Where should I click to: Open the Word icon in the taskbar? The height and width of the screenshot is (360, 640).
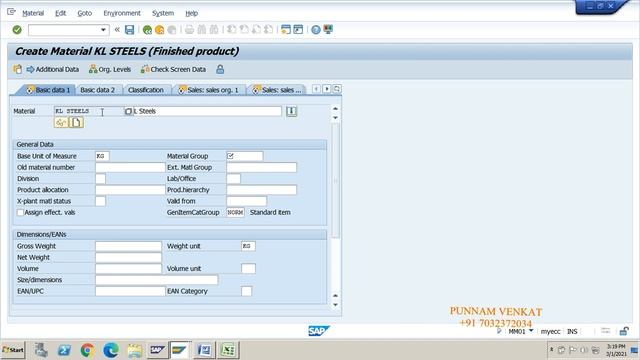204,350
